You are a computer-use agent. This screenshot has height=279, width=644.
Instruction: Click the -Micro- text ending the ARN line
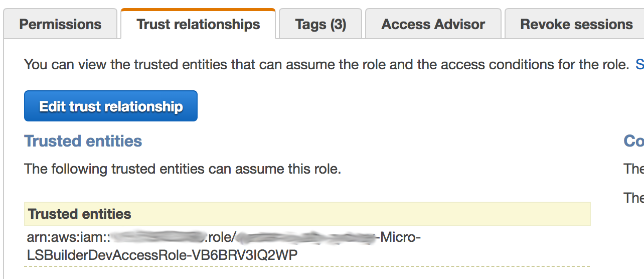pos(400,237)
